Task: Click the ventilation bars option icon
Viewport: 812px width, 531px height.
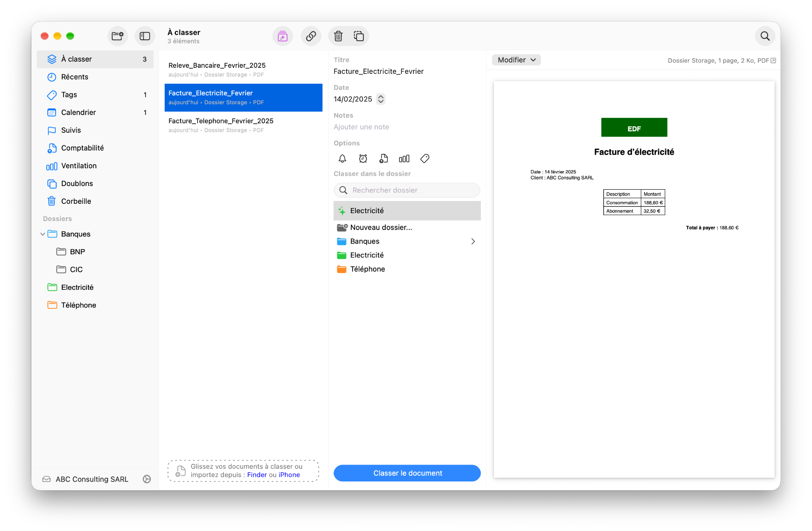Action: (x=404, y=159)
